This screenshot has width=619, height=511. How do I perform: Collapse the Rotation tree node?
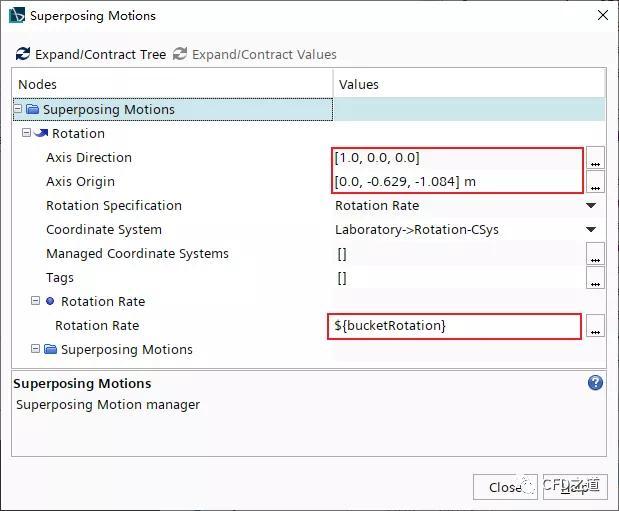pyautogui.click(x=26, y=132)
